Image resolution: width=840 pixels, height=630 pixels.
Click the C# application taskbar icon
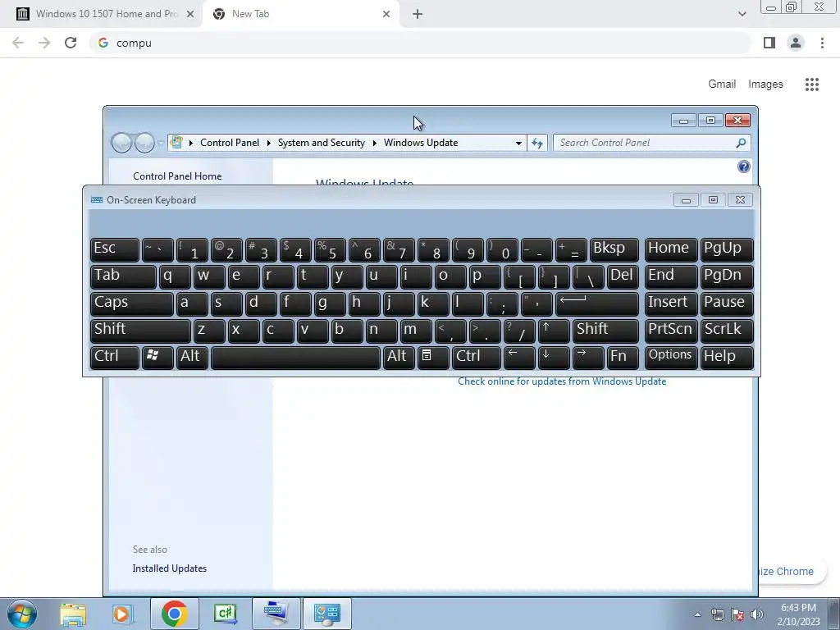(x=225, y=614)
